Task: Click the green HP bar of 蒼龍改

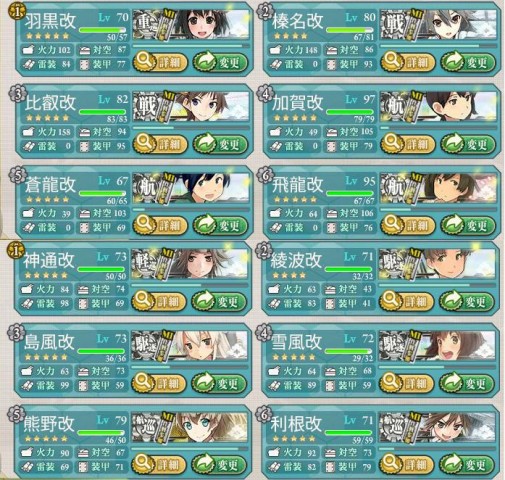Action: (102, 193)
